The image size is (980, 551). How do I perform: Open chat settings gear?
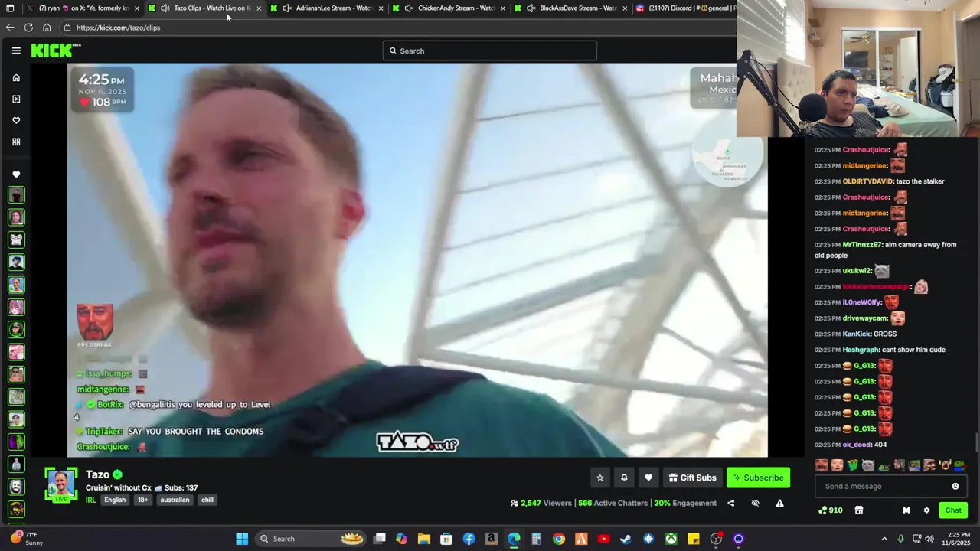926,510
